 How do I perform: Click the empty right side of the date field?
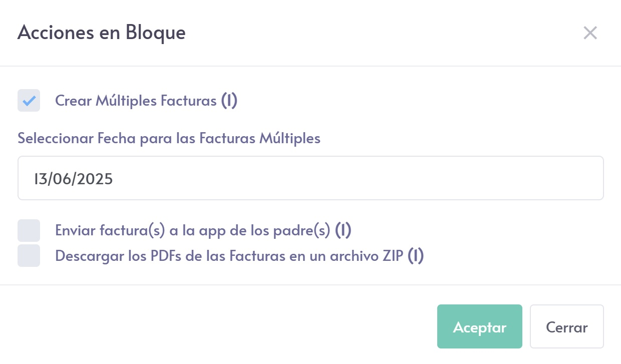click(401, 178)
